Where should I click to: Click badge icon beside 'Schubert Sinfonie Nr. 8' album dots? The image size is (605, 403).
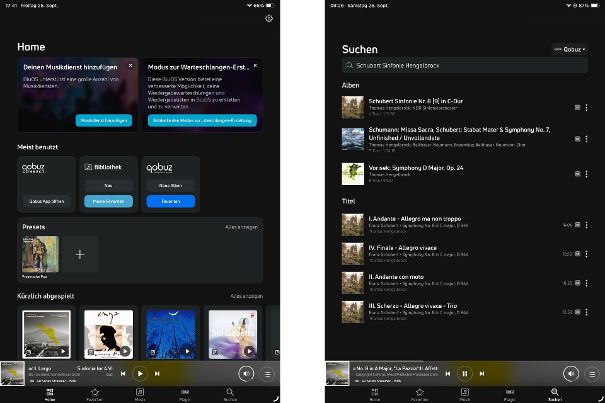[577, 108]
